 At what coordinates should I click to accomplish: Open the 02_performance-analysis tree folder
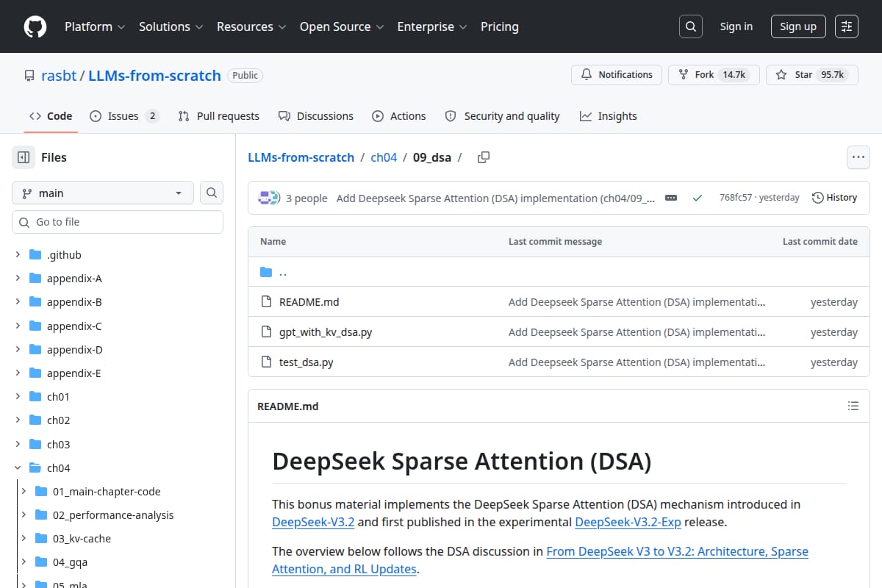113,515
